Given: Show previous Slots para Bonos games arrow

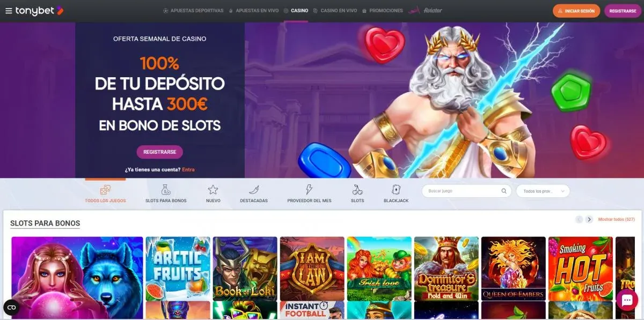Looking at the screenshot, I should pyautogui.click(x=579, y=219).
